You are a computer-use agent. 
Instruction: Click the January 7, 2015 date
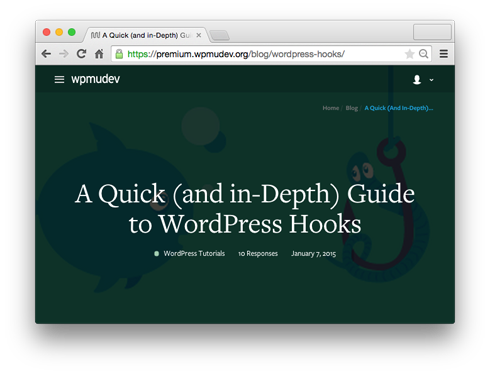314,254
